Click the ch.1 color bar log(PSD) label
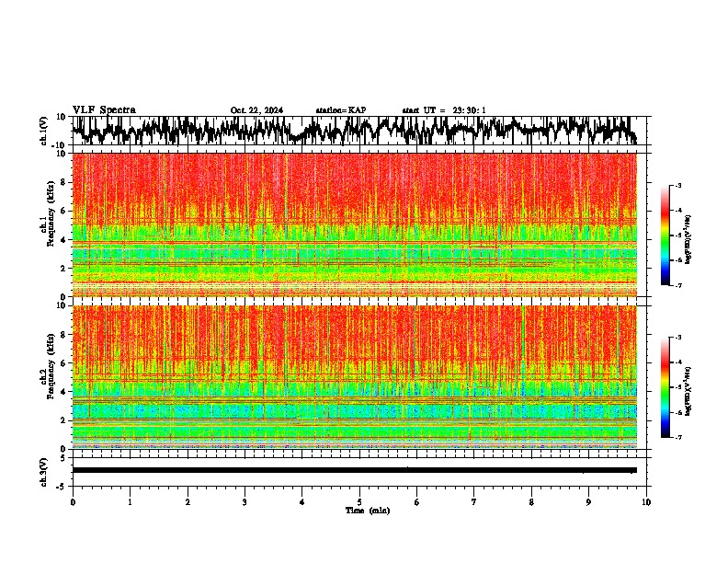 (688, 239)
